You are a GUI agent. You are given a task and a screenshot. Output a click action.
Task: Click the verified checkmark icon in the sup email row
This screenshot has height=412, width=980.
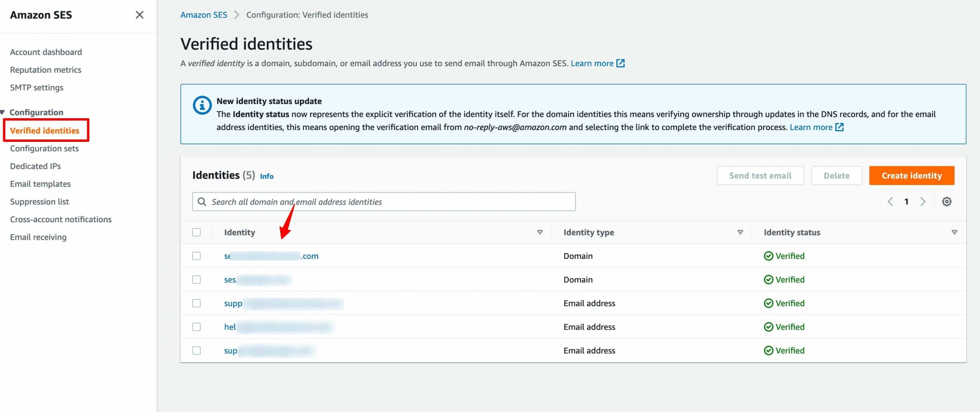coord(768,351)
